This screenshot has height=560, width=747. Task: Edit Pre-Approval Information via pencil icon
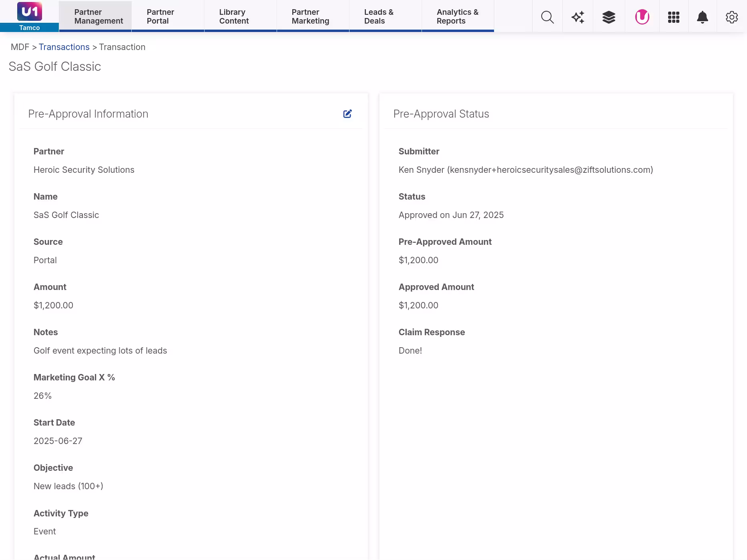(347, 114)
